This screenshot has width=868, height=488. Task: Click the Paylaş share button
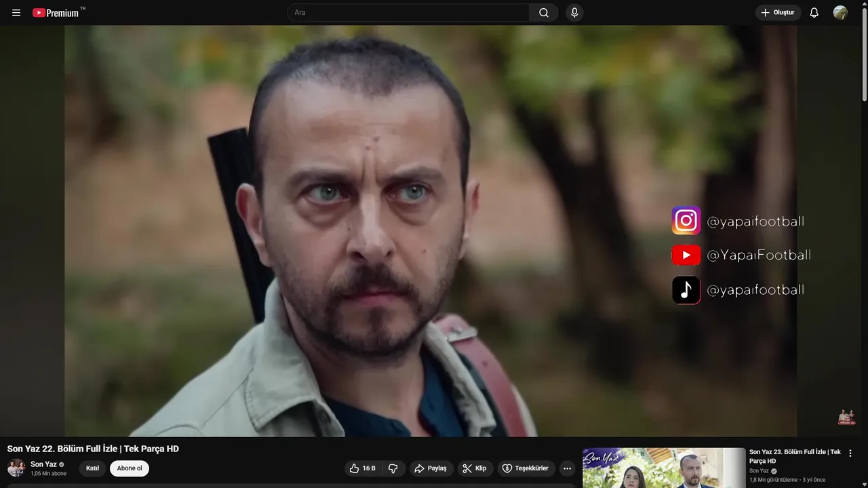(431, 468)
